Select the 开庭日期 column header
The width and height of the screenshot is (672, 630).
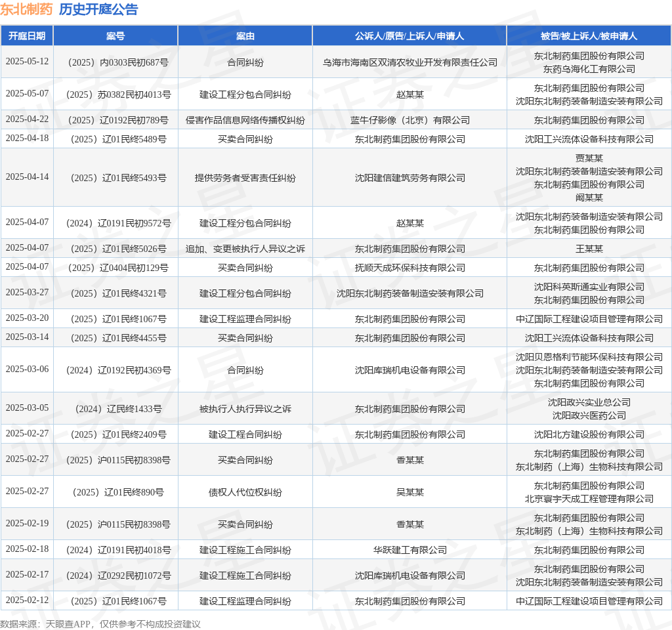pyautogui.click(x=27, y=36)
